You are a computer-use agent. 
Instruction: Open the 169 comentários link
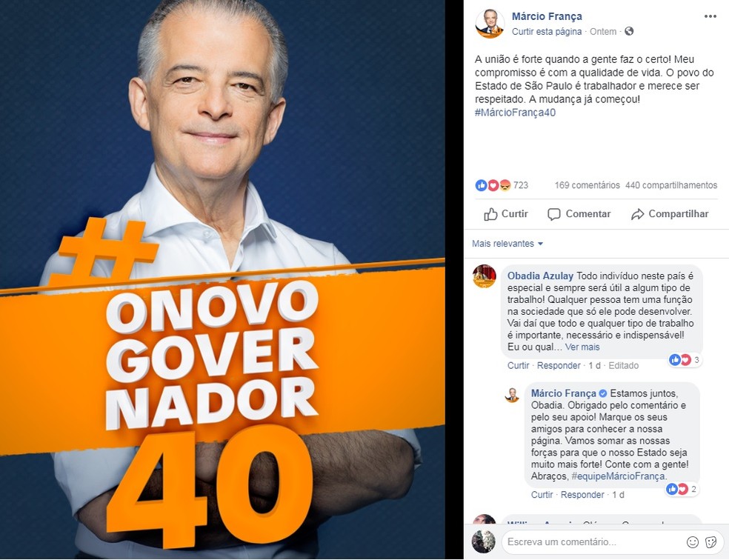click(x=587, y=185)
